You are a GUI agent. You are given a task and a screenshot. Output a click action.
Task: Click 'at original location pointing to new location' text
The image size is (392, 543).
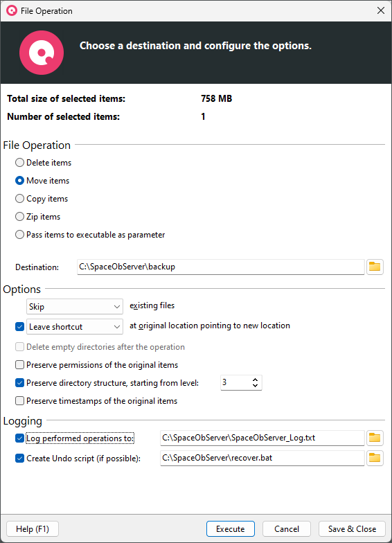click(210, 326)
